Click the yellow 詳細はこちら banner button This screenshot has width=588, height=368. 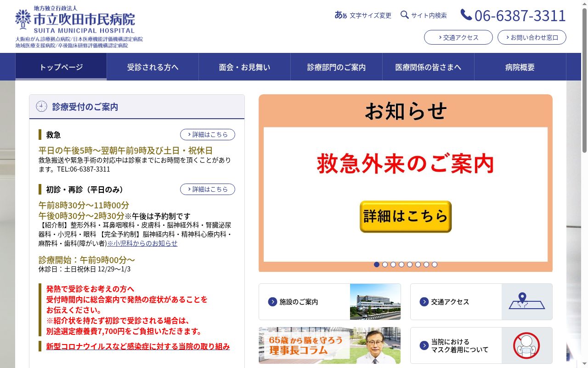tap(406, 216)
